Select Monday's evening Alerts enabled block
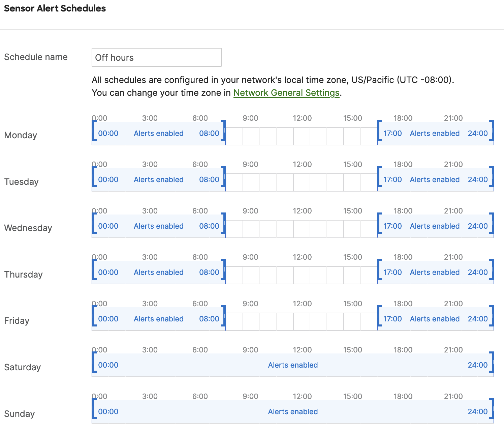Image resolution: width=504 pixels, height=429 pixels. point(435,133)
